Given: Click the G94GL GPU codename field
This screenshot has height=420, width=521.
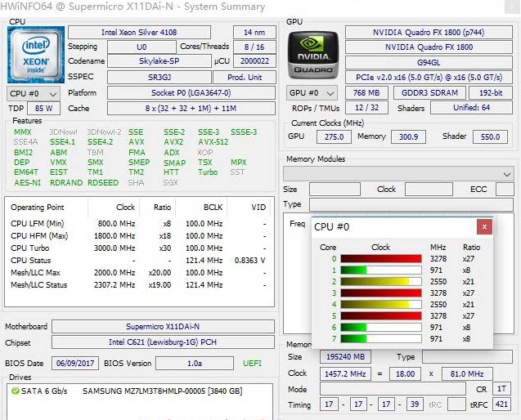Looking at the screenshot, I should [x=429, y=62].
